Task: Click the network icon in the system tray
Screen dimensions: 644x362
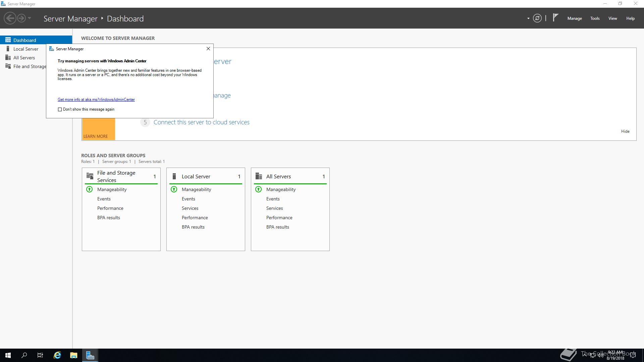Action: tap(593, 355)
